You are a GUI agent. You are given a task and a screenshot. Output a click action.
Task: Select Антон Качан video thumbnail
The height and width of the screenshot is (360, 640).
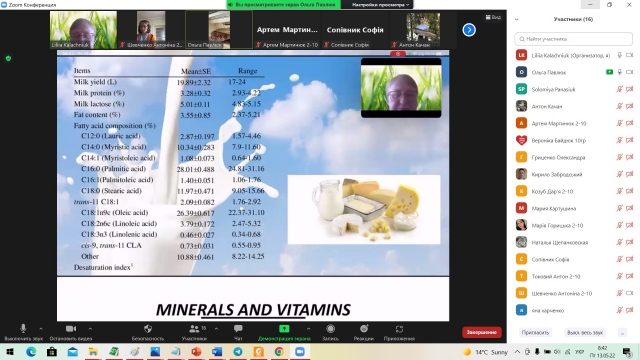click(x=423, y=30)
